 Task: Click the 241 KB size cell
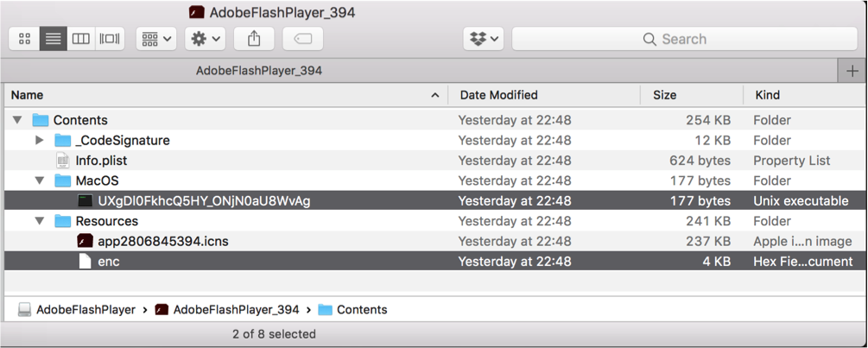[709, 221]
